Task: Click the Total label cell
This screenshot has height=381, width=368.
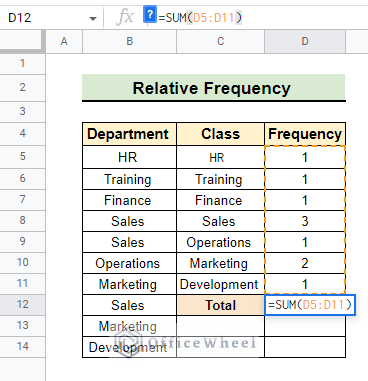Action: point(220,305)
